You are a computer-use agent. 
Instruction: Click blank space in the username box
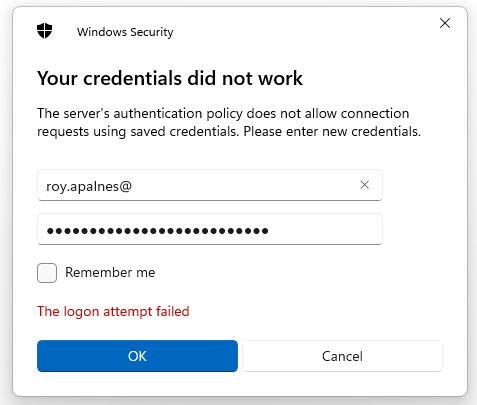243,185
